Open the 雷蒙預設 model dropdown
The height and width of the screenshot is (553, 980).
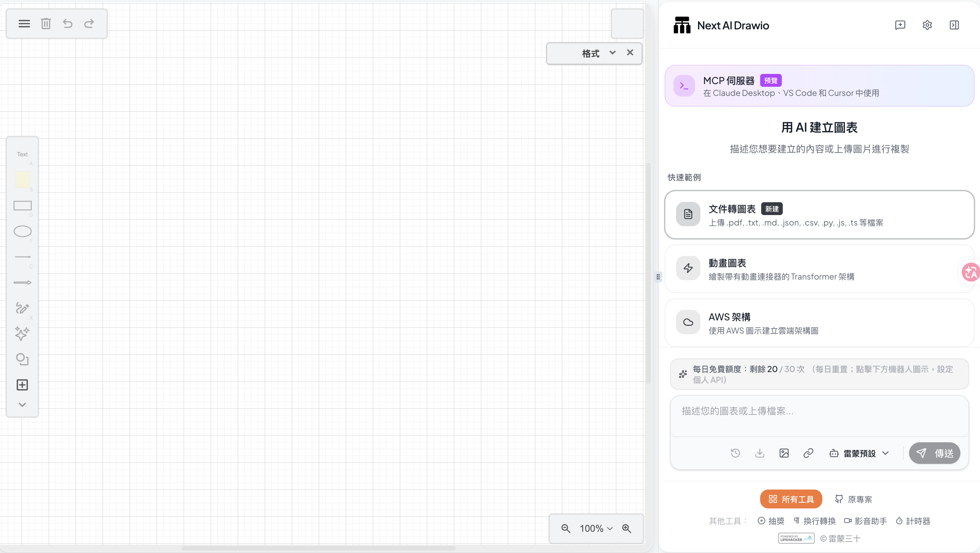coord(859,453)
